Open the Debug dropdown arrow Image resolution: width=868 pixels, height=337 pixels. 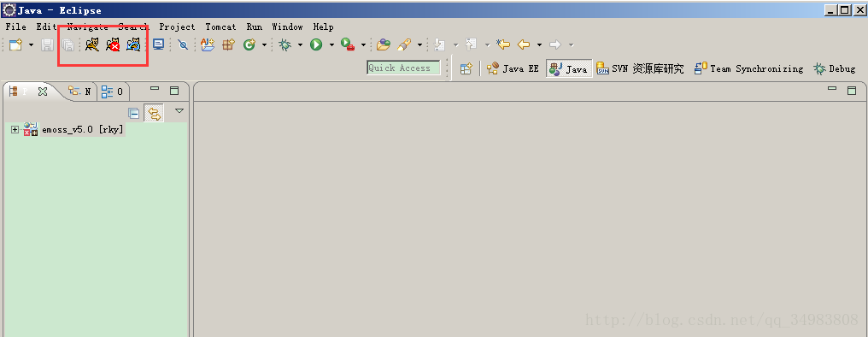tap(300, 44)
